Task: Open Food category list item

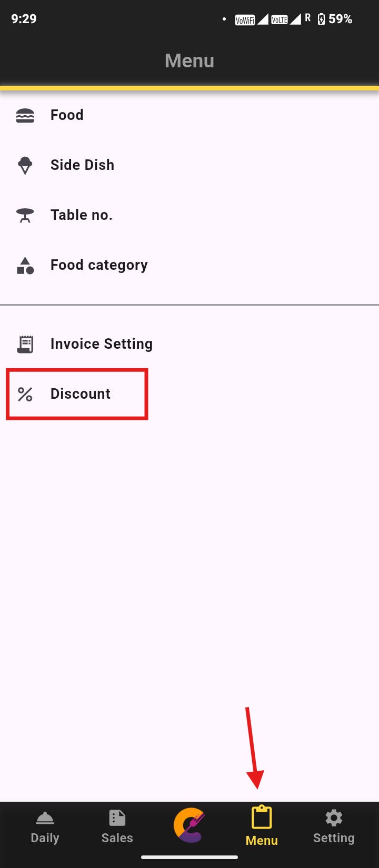Action: (x=99, y=265)
